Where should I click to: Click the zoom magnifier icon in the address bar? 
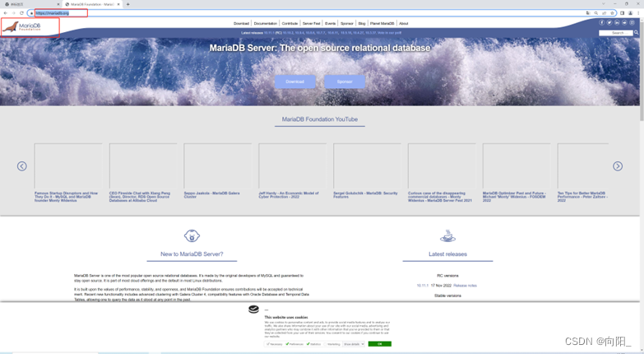(x=596, y=13)
